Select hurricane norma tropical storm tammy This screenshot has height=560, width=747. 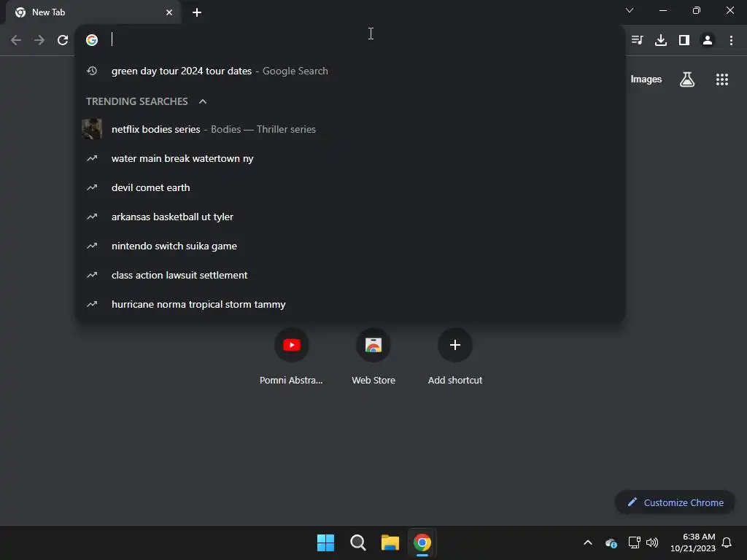point(350,304)
